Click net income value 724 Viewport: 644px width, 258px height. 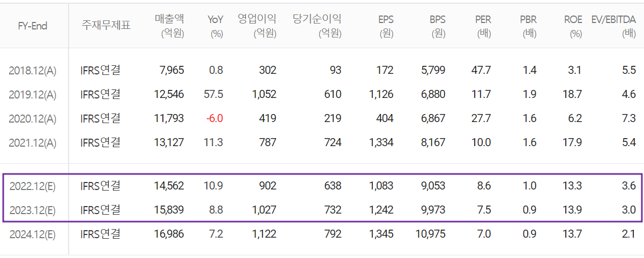click(x=333, y=142)
